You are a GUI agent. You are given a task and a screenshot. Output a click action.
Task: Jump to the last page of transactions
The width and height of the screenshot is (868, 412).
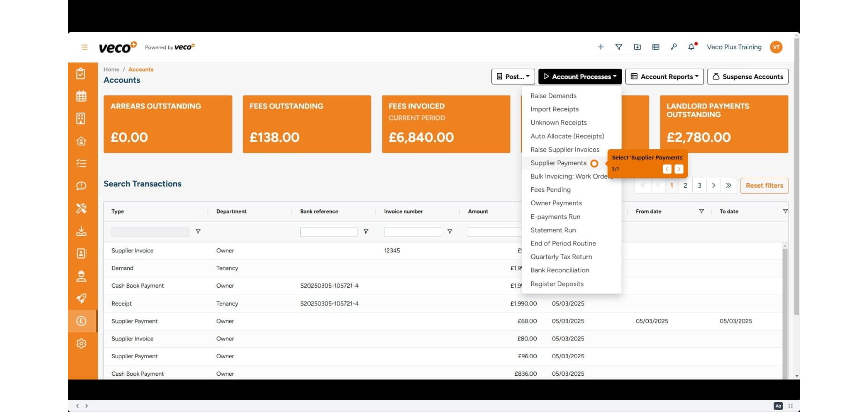click(729, 185)
